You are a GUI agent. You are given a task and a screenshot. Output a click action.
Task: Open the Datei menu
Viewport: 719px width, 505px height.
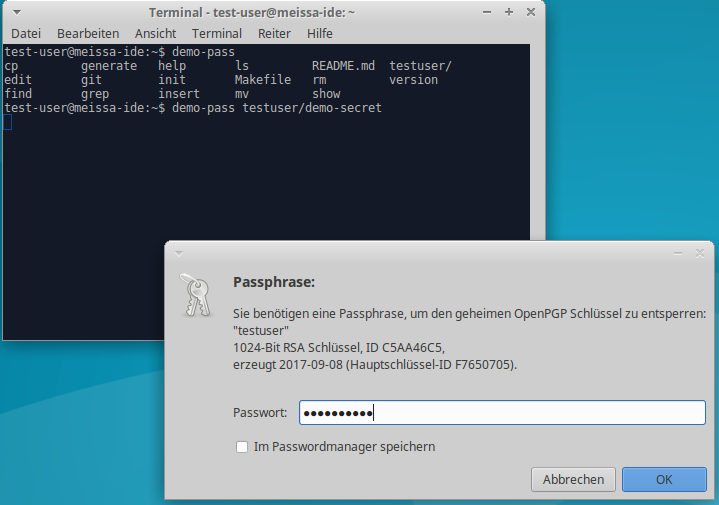[x=26, y=33]
